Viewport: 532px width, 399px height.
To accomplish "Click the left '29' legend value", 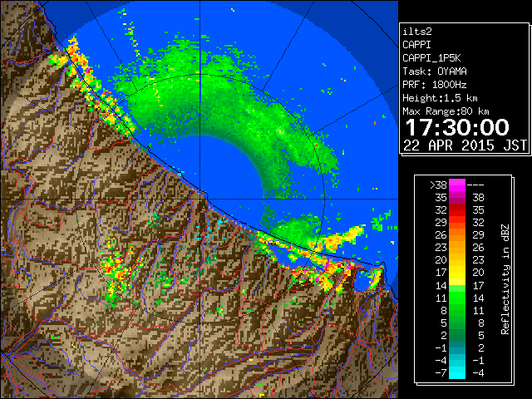I will 441,223.
